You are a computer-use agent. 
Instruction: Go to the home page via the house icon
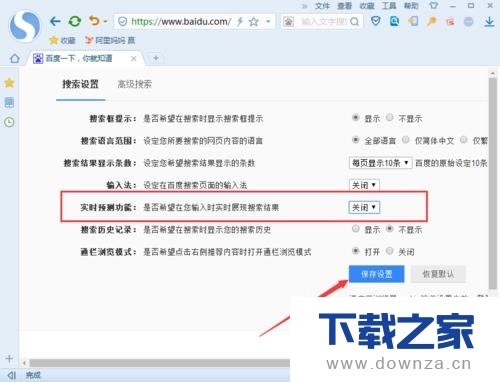point(14,59)
